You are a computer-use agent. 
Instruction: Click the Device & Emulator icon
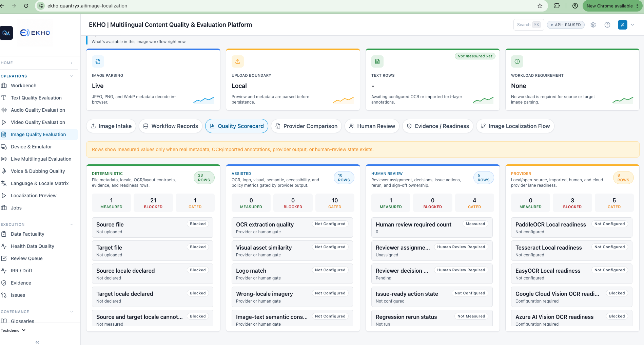(x=4, y=147)
